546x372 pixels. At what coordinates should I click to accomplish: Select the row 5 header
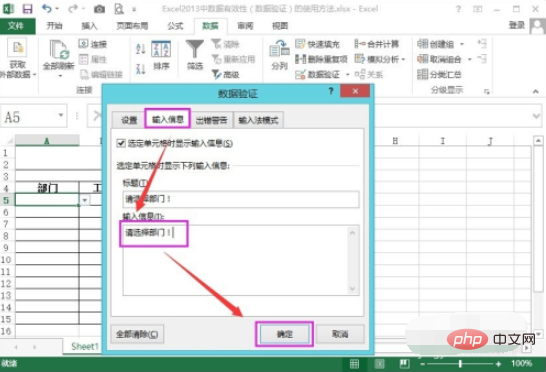point(6,200)
